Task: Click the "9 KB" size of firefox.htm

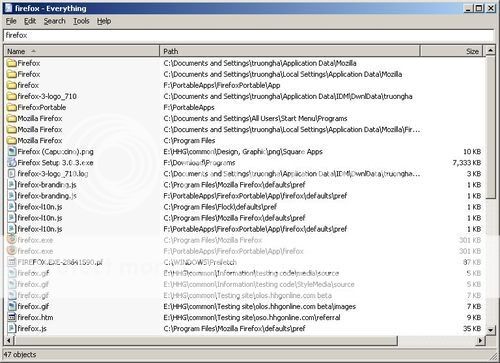Action: (474, 317)
